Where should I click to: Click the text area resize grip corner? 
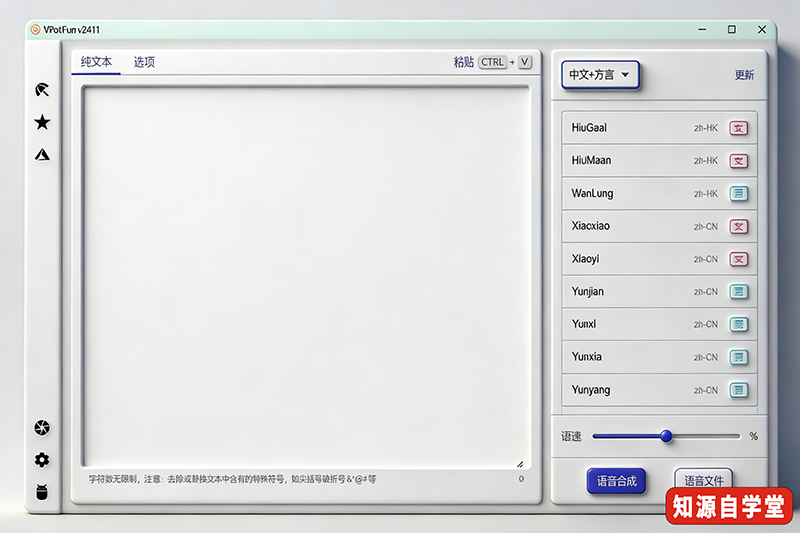click(x=520, y=464)
